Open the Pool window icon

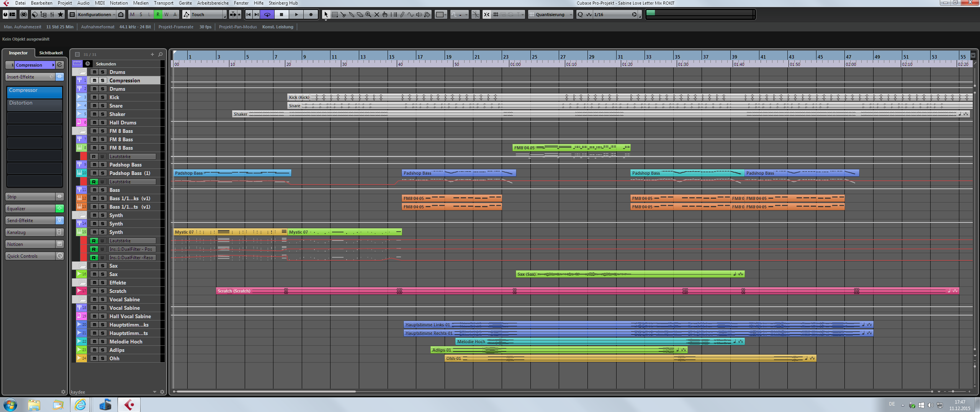(43, 15)
